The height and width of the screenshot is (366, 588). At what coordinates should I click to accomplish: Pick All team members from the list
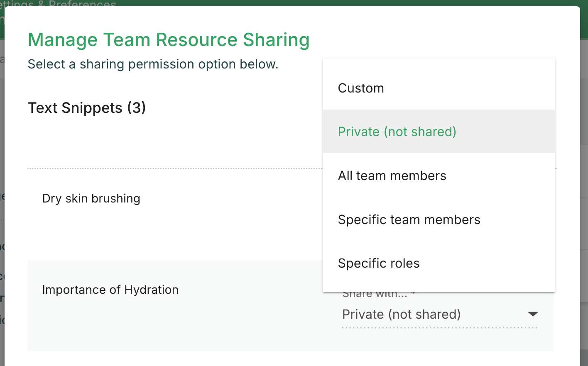[x=392, y=176]
